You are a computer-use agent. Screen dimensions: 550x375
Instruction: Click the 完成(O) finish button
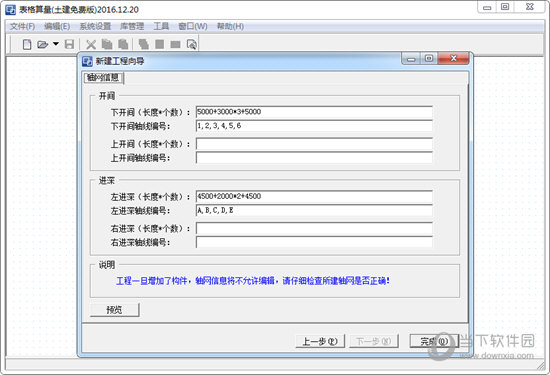click(434, 341)
